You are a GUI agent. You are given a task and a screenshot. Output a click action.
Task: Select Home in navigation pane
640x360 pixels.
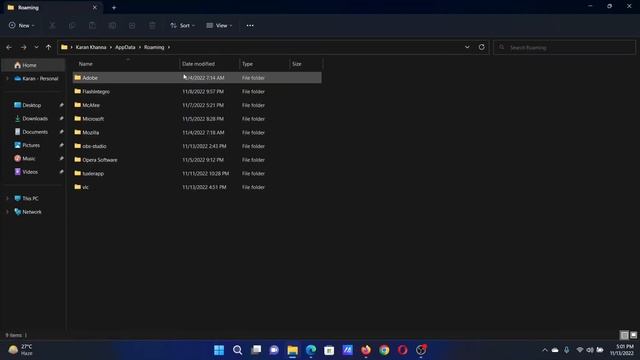tap(33, 65)
